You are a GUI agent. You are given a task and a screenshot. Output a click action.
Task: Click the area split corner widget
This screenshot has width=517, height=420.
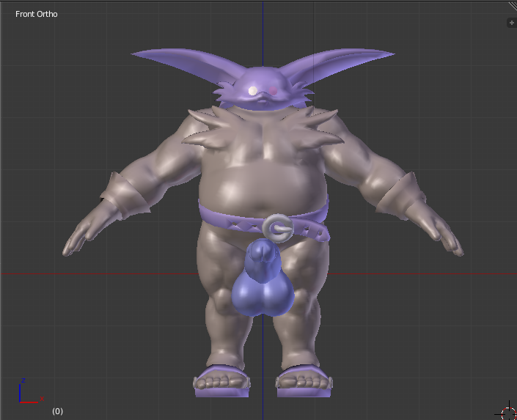point(512,6)
